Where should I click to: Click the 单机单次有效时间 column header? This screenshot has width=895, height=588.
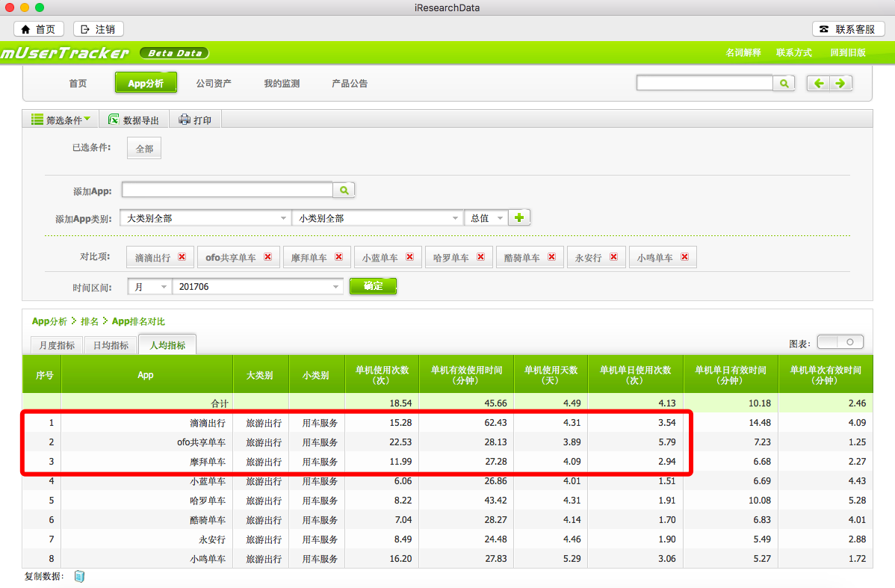(826, 375)
